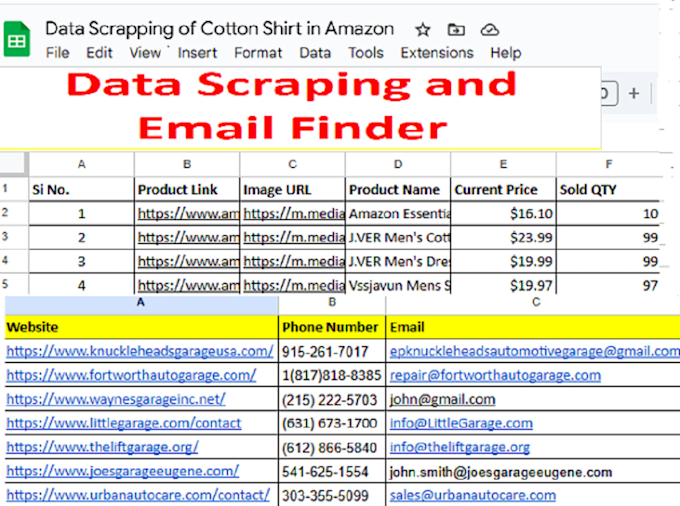Click the $16.10 price cell
The image size is (680, 506).
(x=503, y=213)
